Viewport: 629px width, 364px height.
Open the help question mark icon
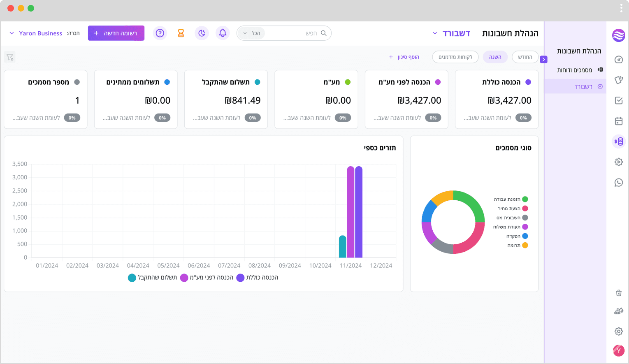(x=160, y=33)
